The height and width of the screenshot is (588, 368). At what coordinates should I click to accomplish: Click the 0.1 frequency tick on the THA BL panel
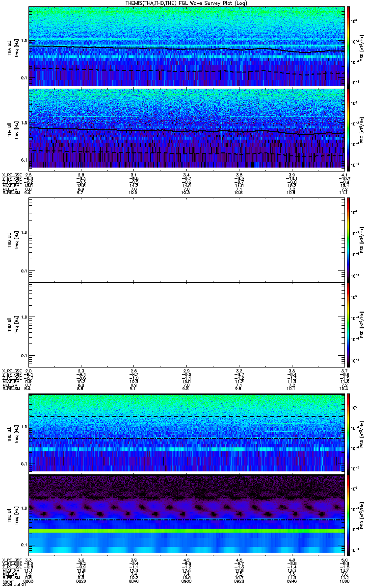(24, 78)
